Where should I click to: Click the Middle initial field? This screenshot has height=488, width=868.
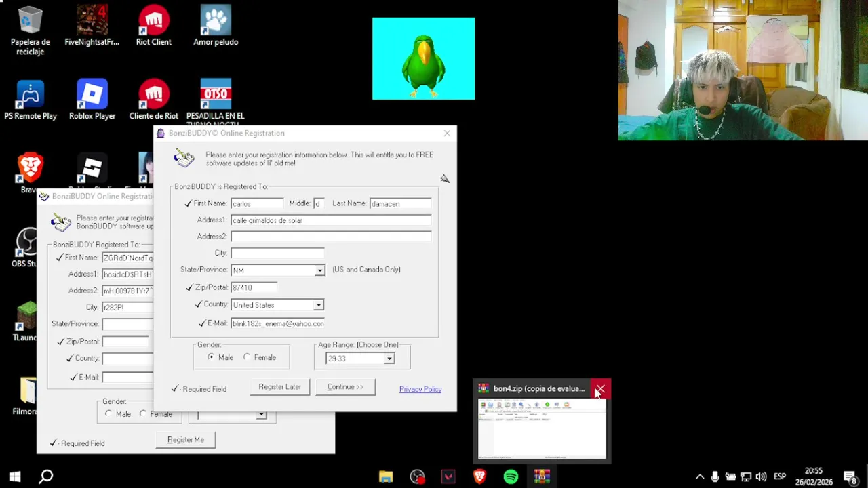point(318,203)
